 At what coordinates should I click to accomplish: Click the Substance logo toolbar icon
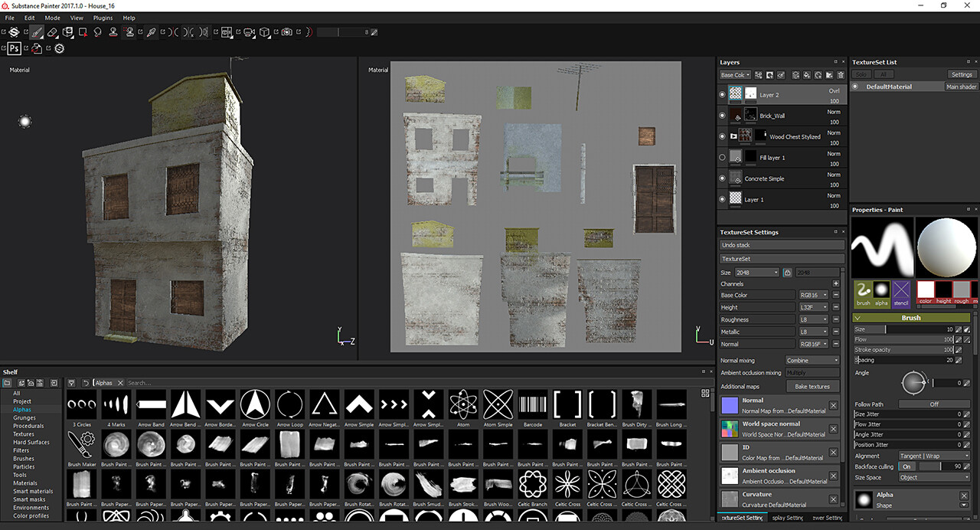tap(14, 32)
